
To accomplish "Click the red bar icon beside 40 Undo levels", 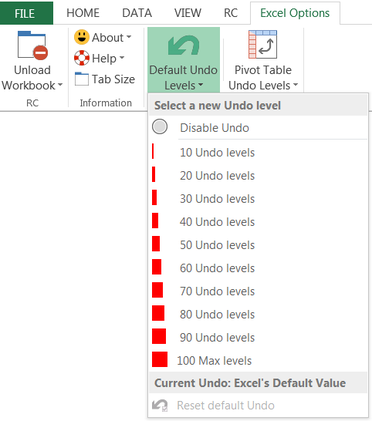I will [x=155, y=220].
